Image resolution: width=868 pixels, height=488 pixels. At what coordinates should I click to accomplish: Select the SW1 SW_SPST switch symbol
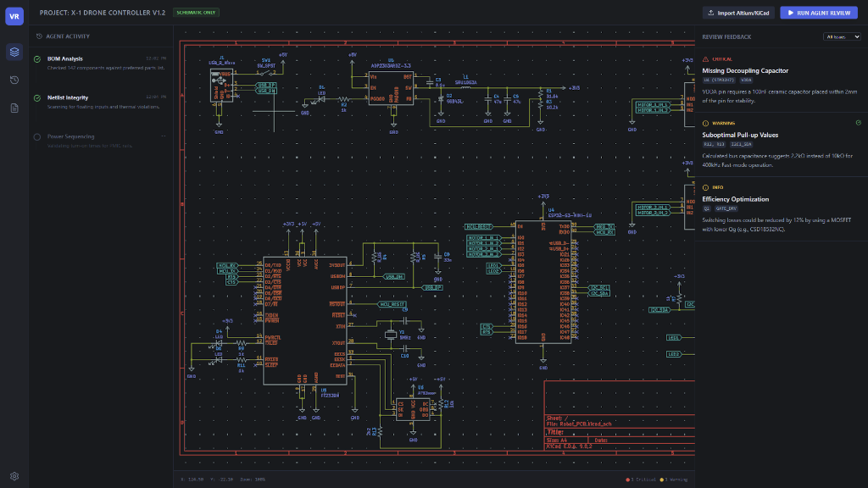click(266, 72)
